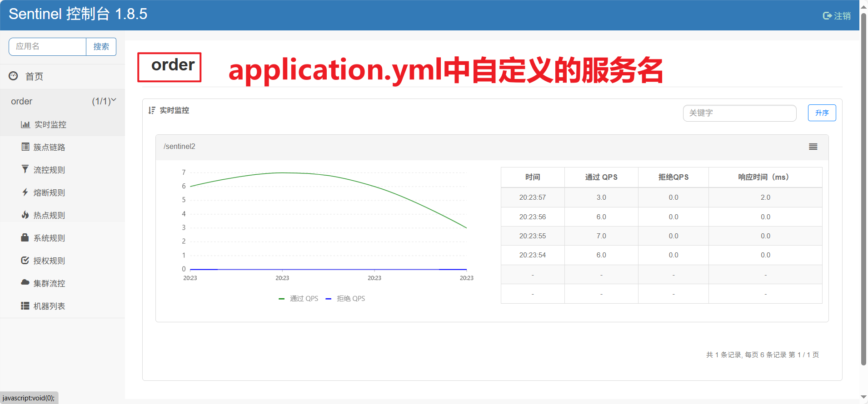Click the 20:23:54 time cell

[x=533, y=255]
